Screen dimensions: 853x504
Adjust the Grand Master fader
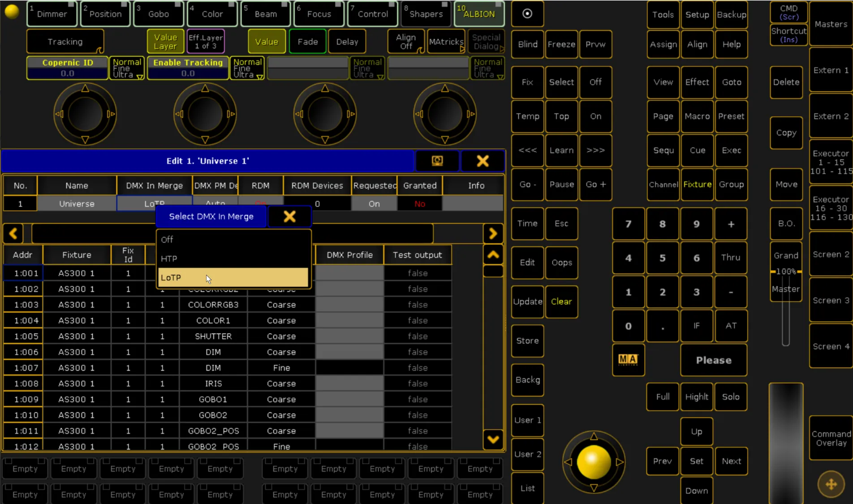(786, 271)
